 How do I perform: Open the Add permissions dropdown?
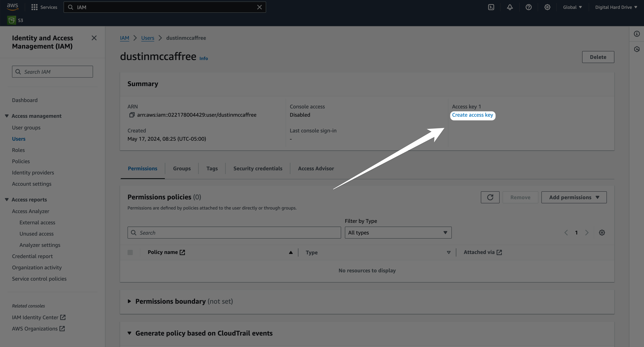574,197
